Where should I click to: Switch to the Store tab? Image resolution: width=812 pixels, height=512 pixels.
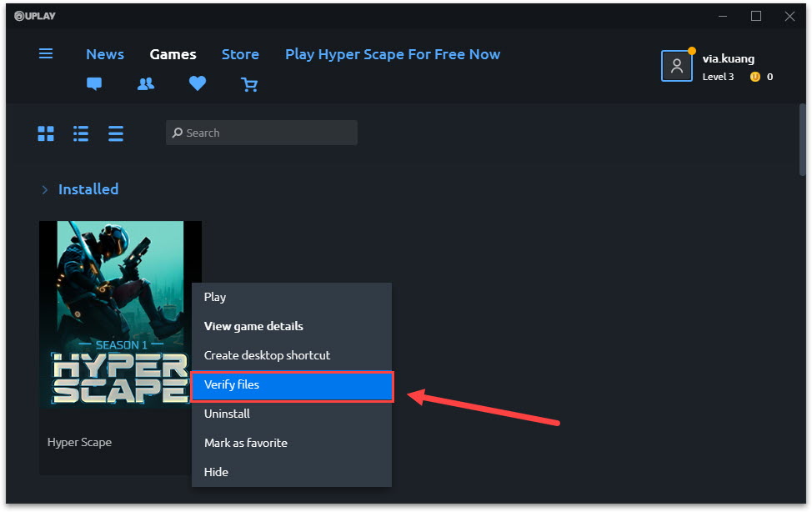pos(240,54)
